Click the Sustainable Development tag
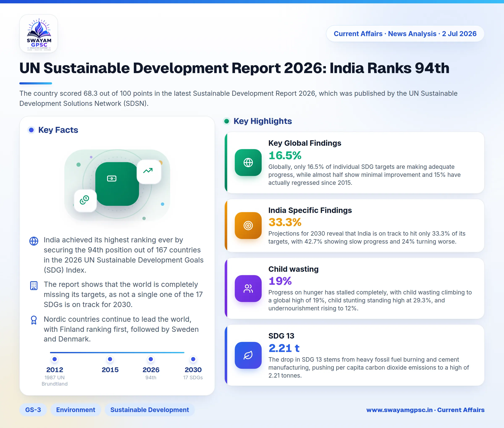Viewport: 504px width, 428px height. [150, 410]
